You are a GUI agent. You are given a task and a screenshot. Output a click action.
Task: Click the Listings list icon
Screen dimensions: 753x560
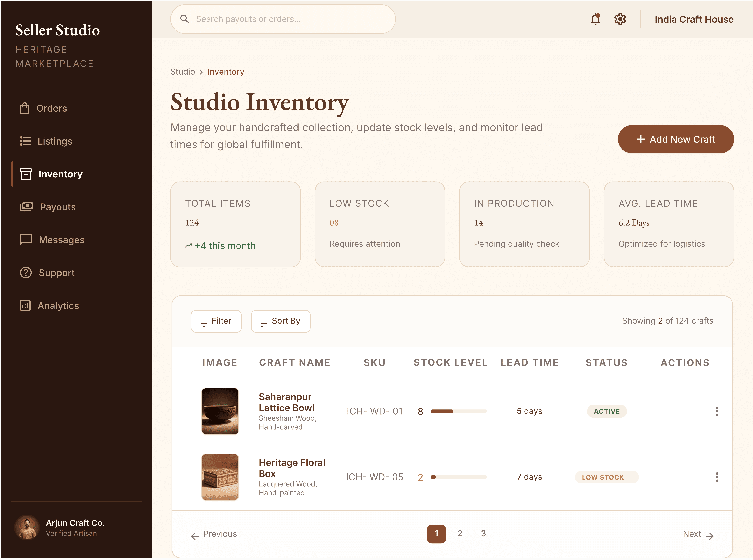click(25, 141)
